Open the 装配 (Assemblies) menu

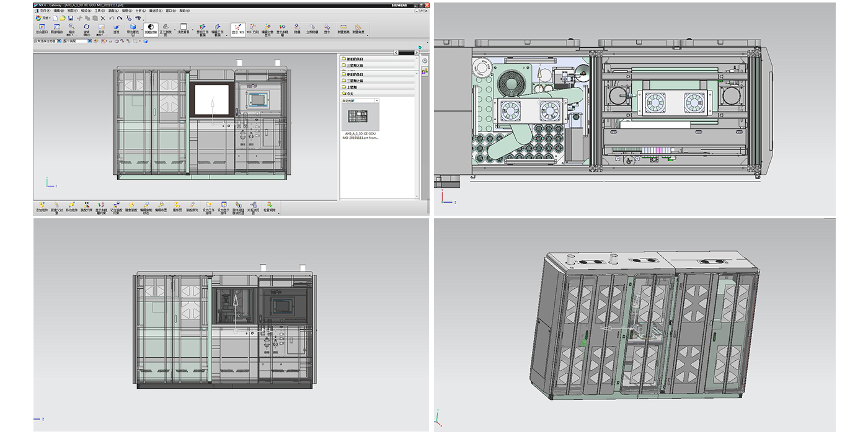[112, 11]
